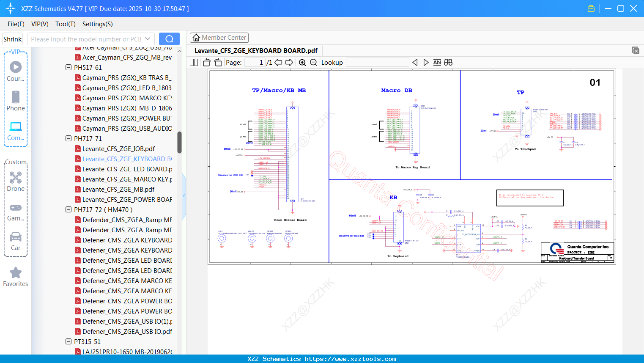Viewport: 644px width, 363px height.
Task: Open the model number dropdown arrow
Action: (x=148, y=39)
